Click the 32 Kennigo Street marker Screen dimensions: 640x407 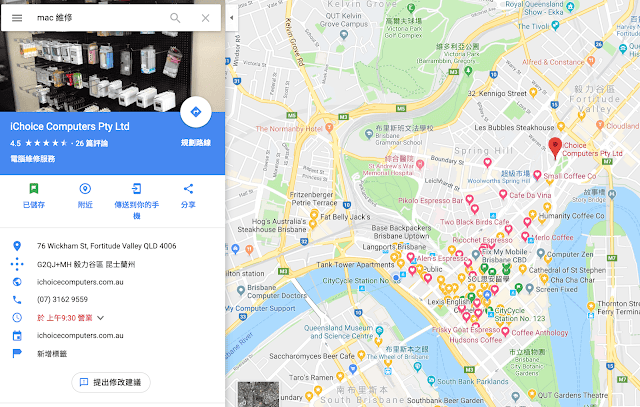[533, 93]
